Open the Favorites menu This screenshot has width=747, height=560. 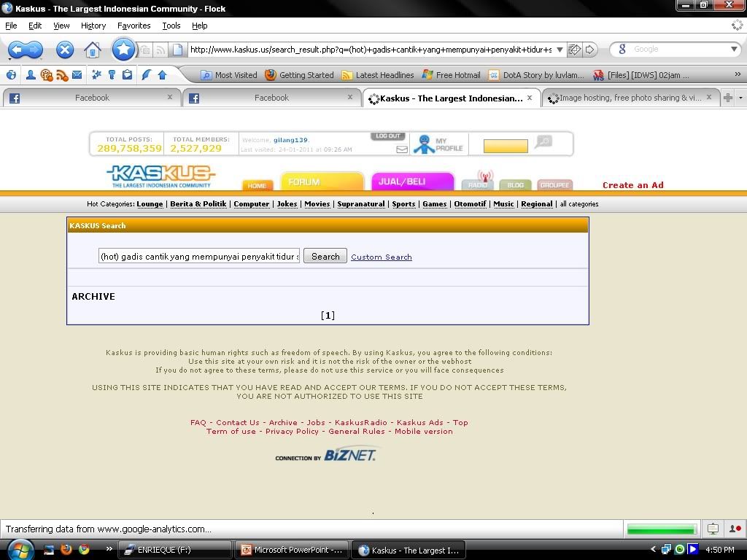coord(134,26)
